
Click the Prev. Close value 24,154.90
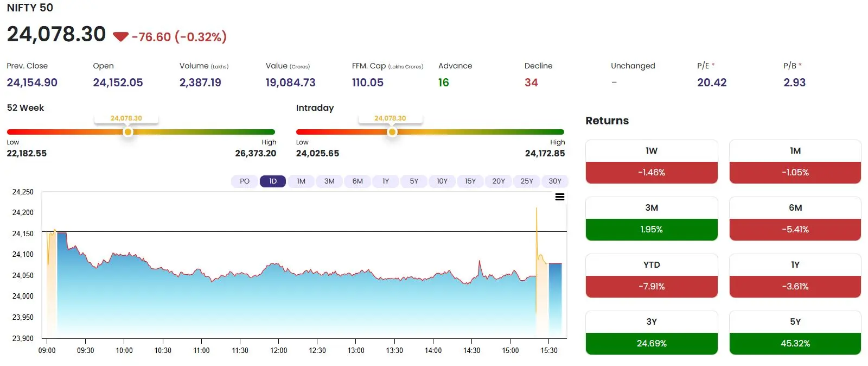pyautogui.click(x=32, y=83)
